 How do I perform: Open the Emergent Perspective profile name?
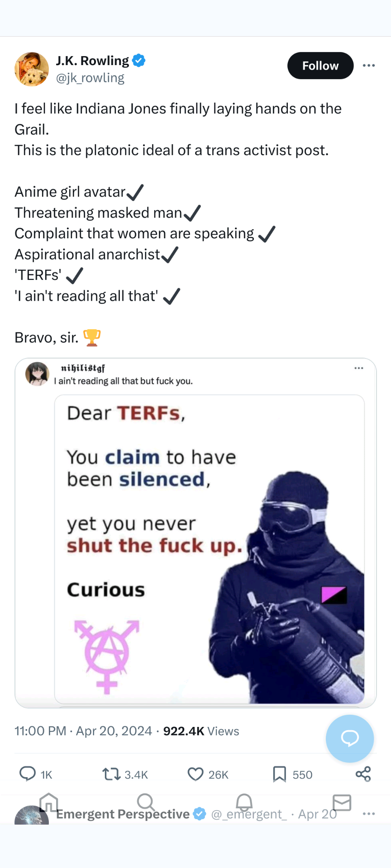(x=123, y=814)
